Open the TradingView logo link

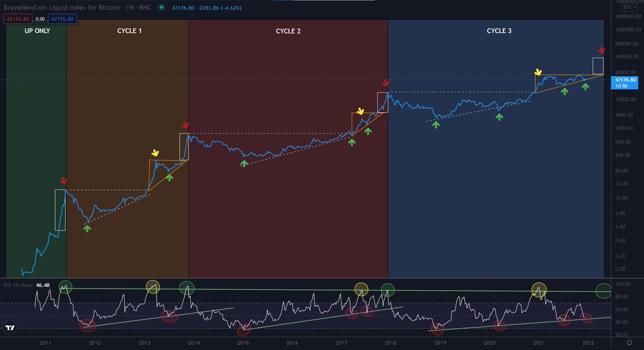[9, 327]
